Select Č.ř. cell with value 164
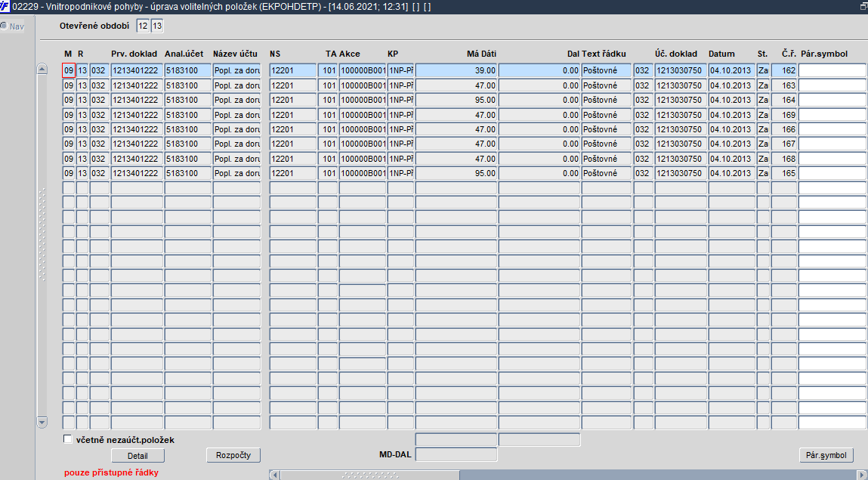The height and width of the screenshot is (480, 868). pos(784,100)
